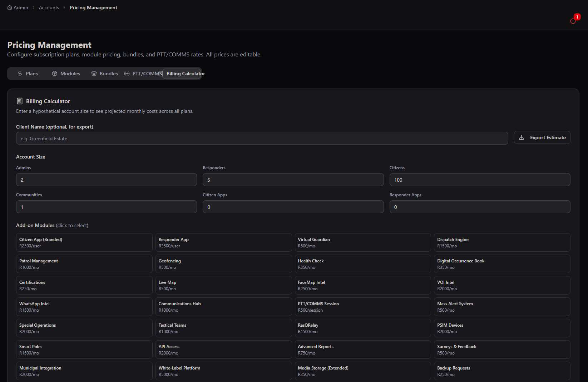Click the Citizen Apps count field
588x382 pixels.
293,207
